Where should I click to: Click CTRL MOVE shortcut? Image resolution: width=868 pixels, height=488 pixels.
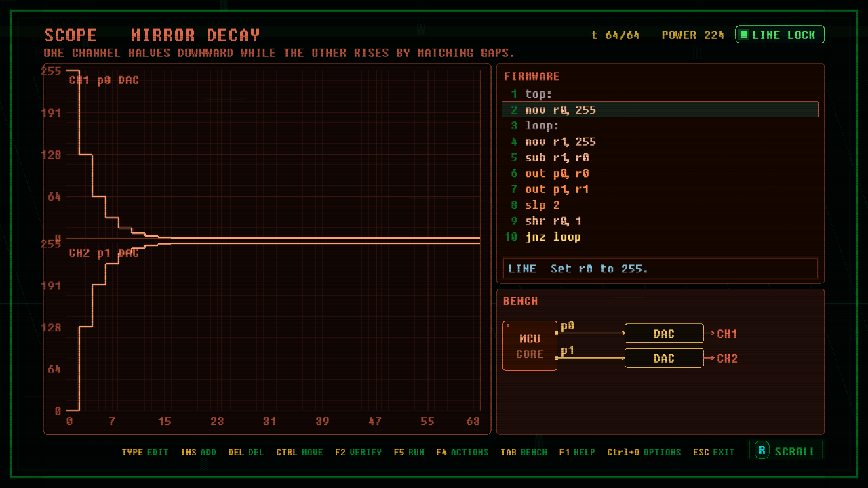[x=300, y=452]
